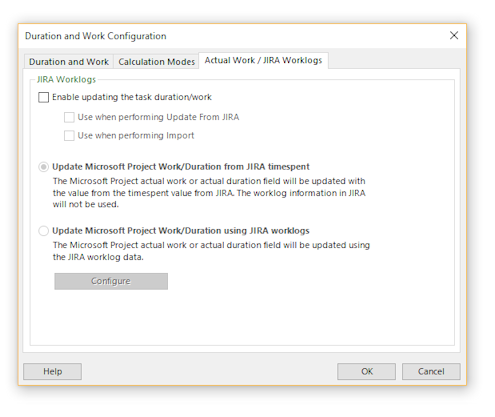The height and width of the screenshot is (417, 495).
Task: Dismiss changes with the Cancel button
Action: click(431, 371)
